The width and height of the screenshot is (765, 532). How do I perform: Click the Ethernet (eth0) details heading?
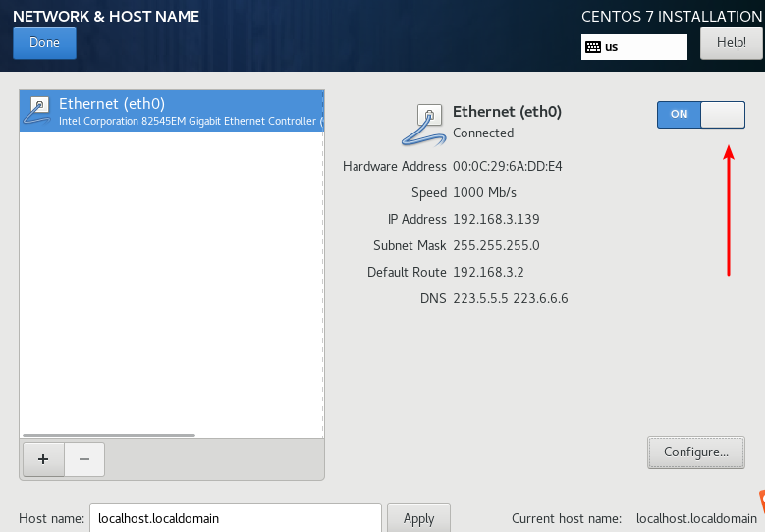click(507, 112)
